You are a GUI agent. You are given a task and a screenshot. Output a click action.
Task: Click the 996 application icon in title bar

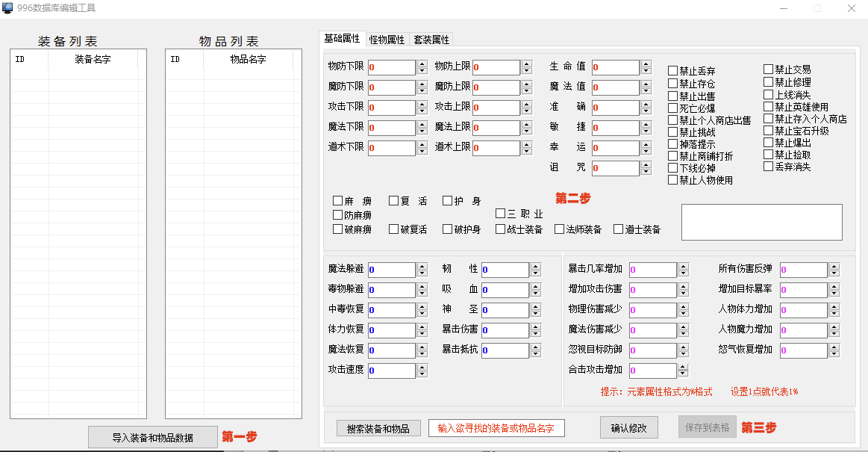(x=7, y=7)
